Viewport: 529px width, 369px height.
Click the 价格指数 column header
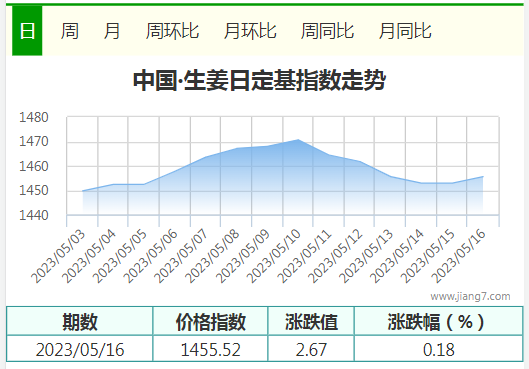pyautogui.click(x=211, y=321)
